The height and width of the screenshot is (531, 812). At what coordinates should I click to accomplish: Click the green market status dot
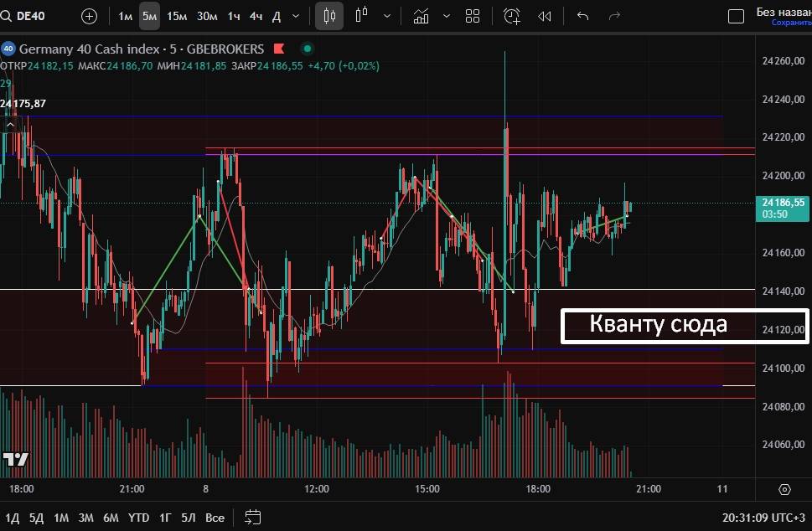point(308,49)
